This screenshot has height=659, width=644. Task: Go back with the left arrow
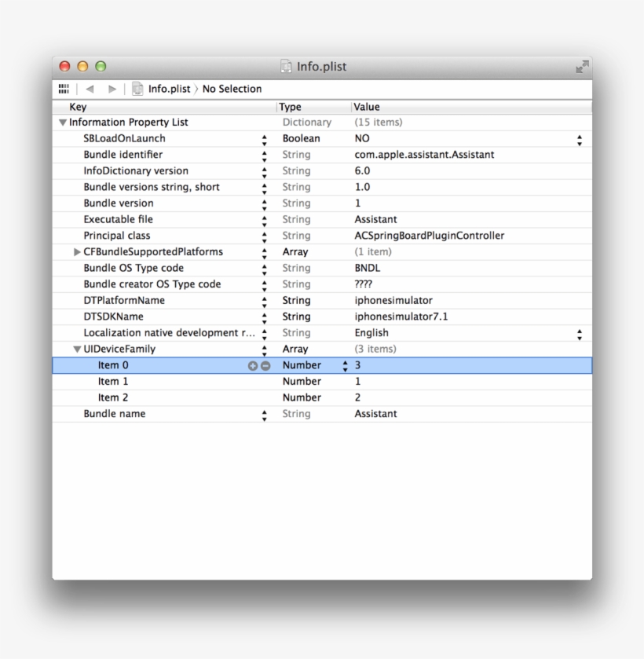tap(90, 89)
